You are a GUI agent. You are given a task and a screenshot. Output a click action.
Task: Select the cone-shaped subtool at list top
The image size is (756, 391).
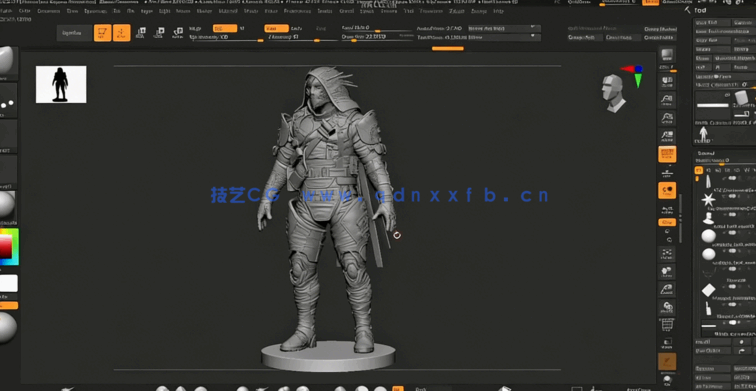pyautogui.click(x=708, y=181)
